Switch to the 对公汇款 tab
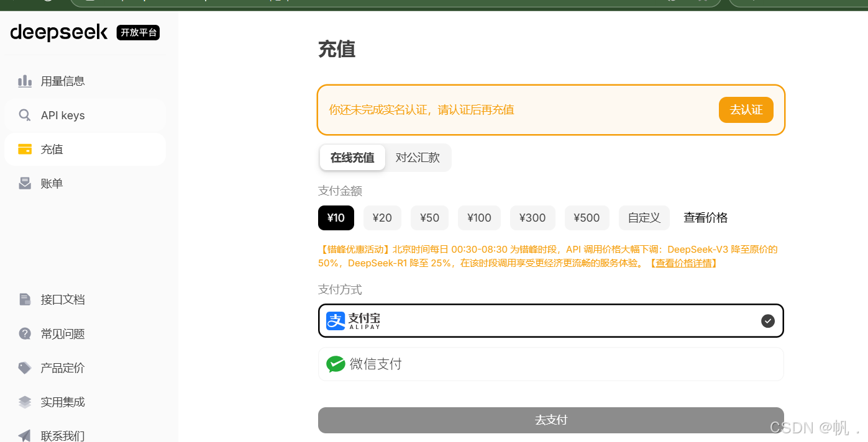The image size is (868, 442). 418,158
